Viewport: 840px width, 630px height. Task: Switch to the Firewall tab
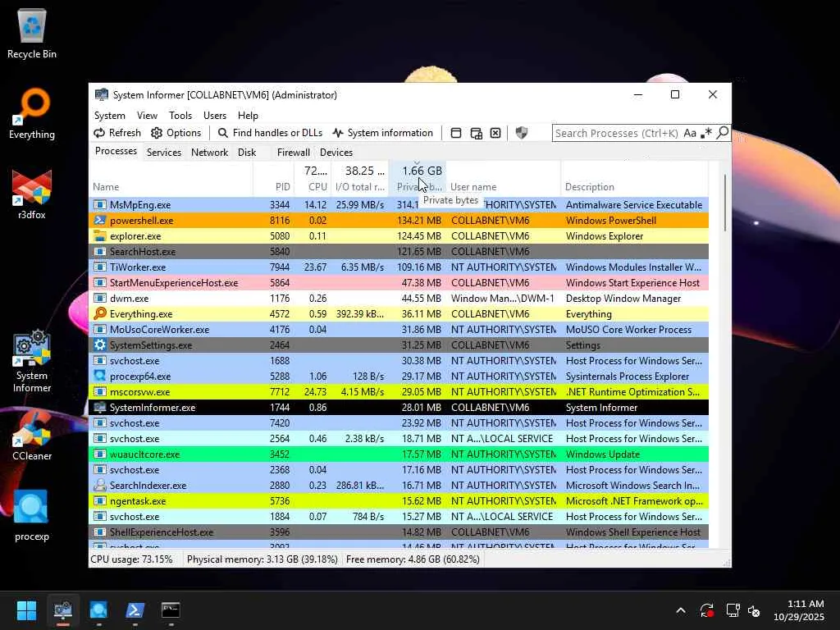tap(293, 152)
